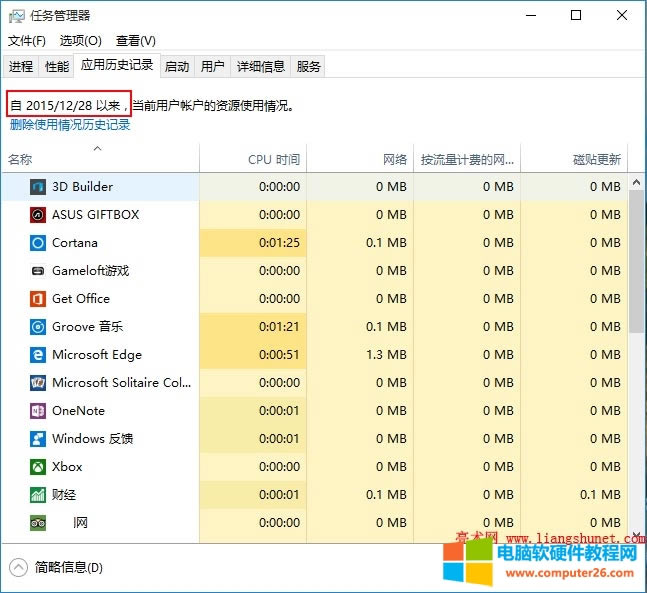
Task: Click Microsoft Edge CPU time 0:00:51
Action: pos(279,355)
